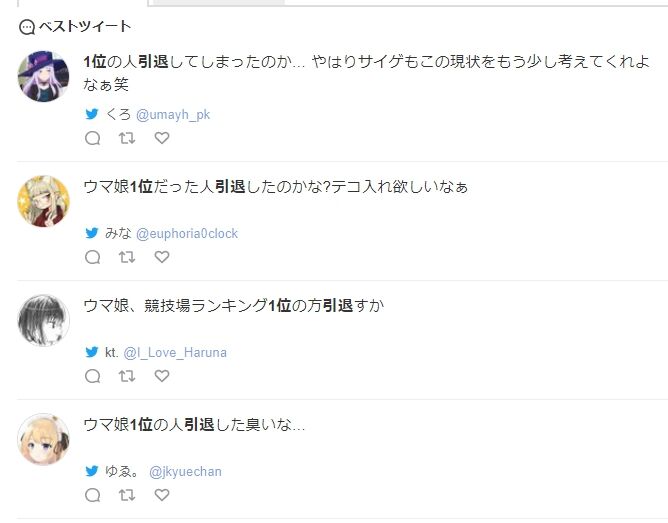Retweet the tweet by @jkyuechan
This screenshot has width=668, height=523.
click(127, 495)
